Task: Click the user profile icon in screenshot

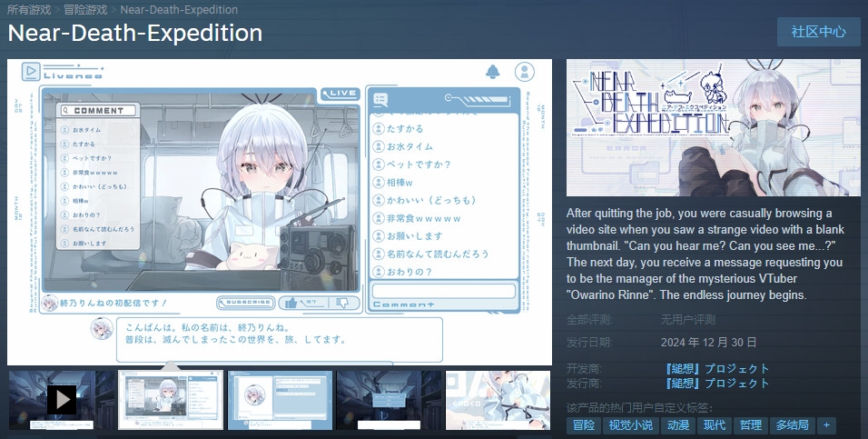Action: coord(524,72)
